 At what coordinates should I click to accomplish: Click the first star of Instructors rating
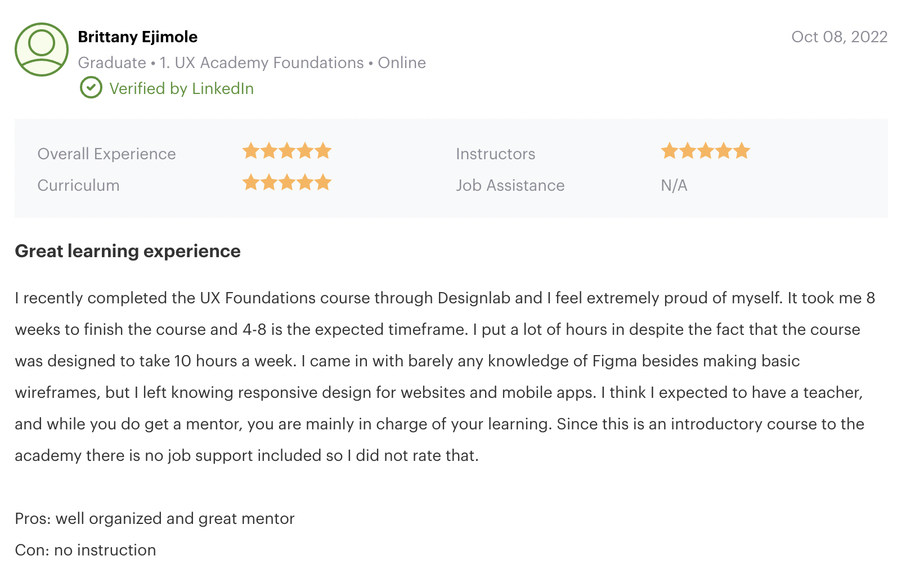670,151
